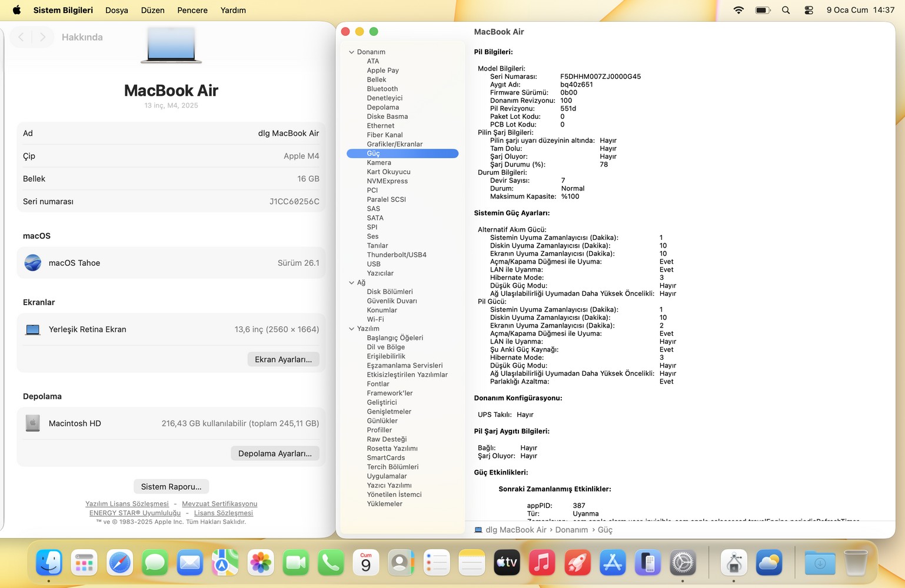Open System Settings from Dock
This screenshot has width=905, height=588.
point(683,563)
